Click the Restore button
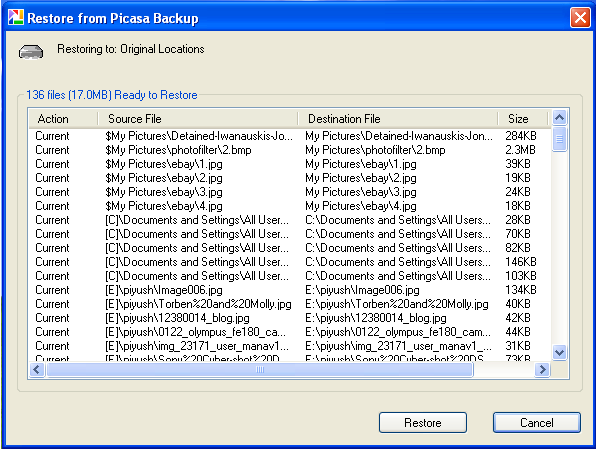Image resolution: width=596 pixels, height=449 pixels. pyautogui.click(x=423, y=423)
